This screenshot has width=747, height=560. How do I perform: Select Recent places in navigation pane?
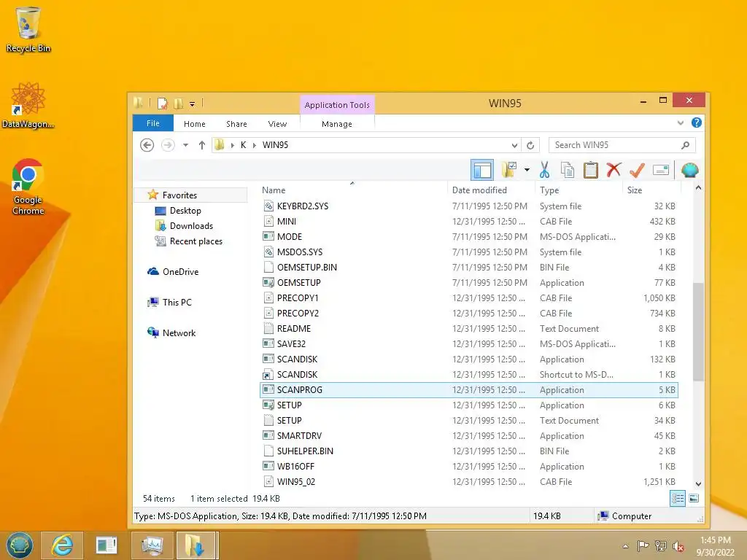[196, 241]
